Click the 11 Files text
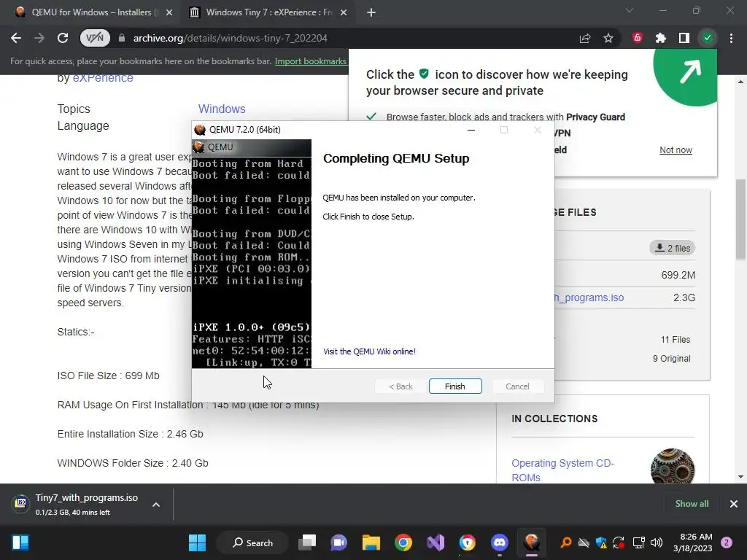This screenshot has height=560, width=747. [x=675, y=340]
